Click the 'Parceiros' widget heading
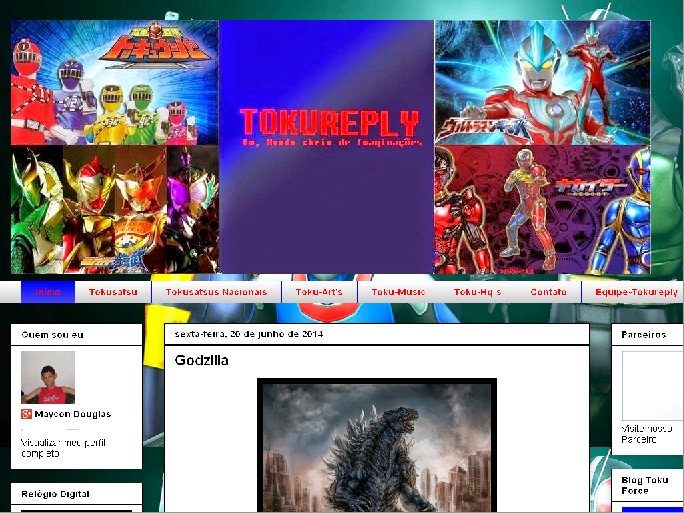The image size is (684, 513). (644, 335)
